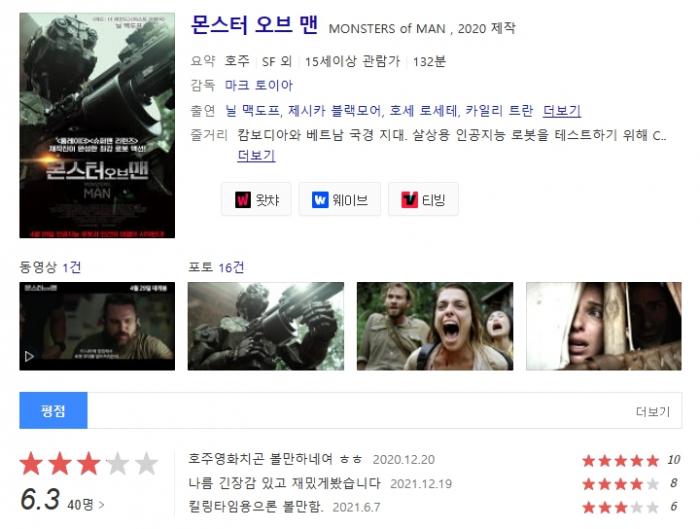The image size is (700, 529).
Task: Open the 포토 16건 photos heading
Action: (216, 267)
